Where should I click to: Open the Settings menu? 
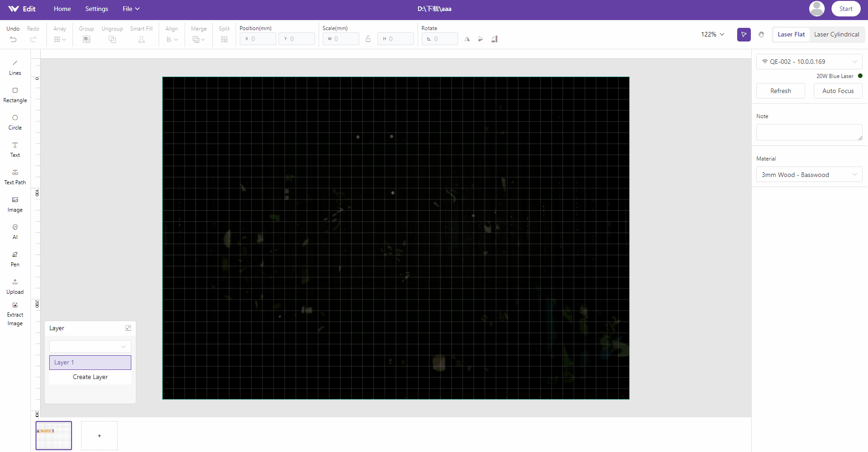click(97, 9)
